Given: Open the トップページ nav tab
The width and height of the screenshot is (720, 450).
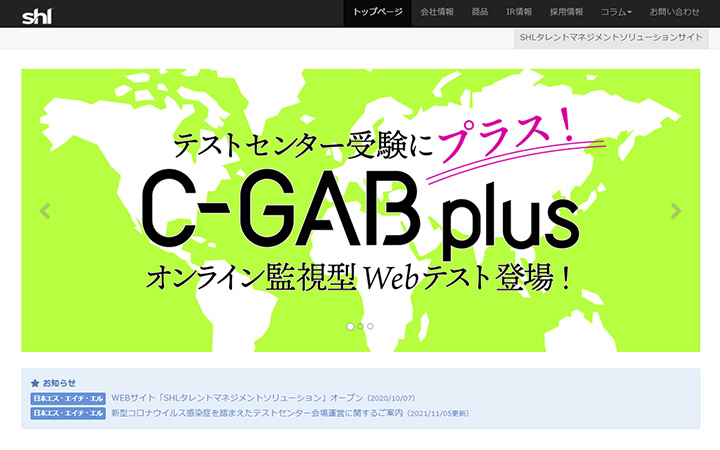Looking at the screenshot, I should tap(377, 12).
